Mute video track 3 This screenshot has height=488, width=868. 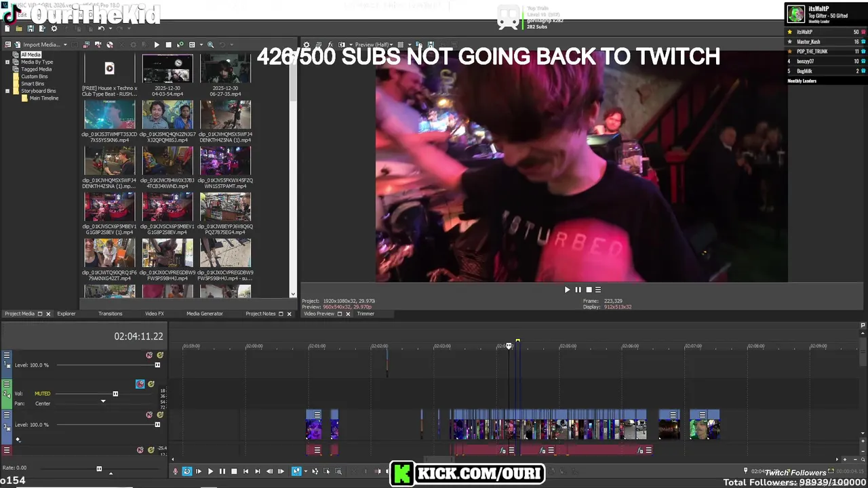click(x=149, y=415)
